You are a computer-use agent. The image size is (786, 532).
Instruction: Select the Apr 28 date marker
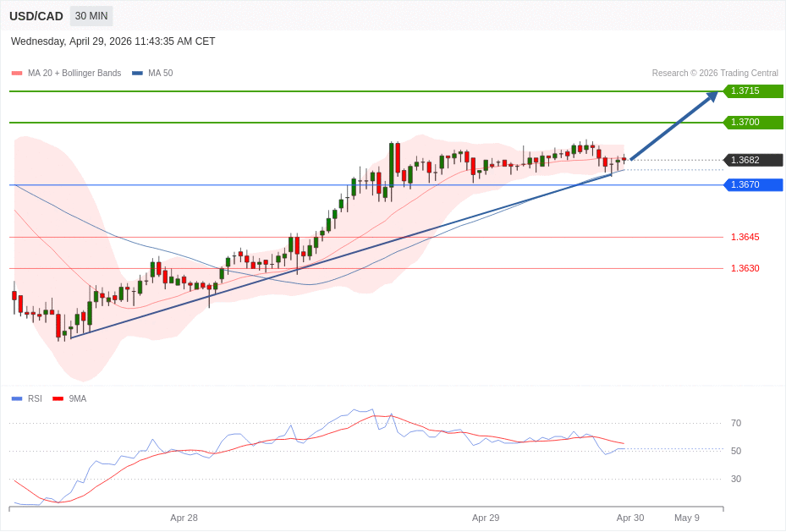tap(184, 518)
